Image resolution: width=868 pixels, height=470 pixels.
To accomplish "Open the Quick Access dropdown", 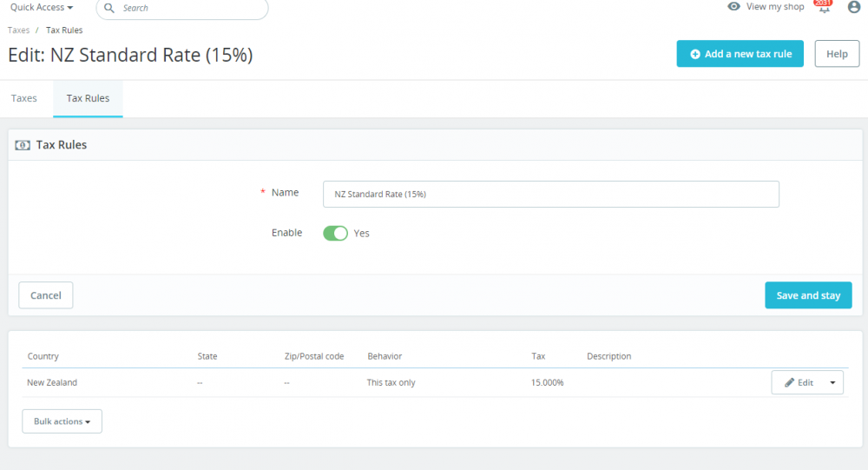I will [42, 7].
